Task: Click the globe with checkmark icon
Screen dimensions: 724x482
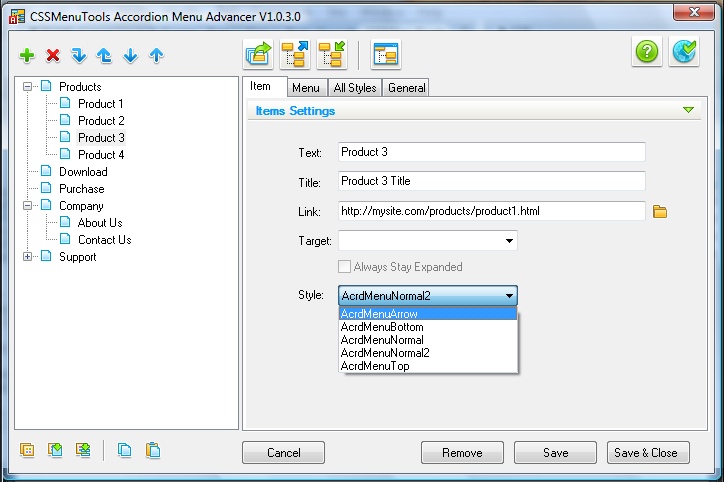Action: tap(684, 51)
